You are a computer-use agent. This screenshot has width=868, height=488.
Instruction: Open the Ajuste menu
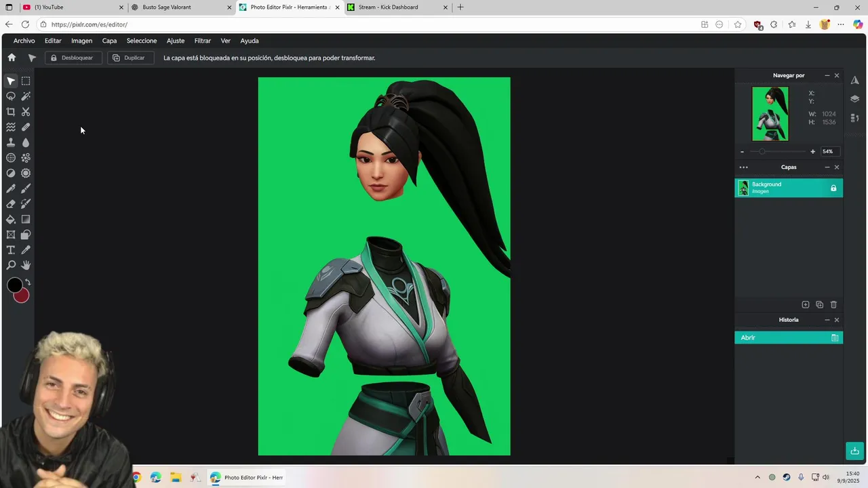176,41
